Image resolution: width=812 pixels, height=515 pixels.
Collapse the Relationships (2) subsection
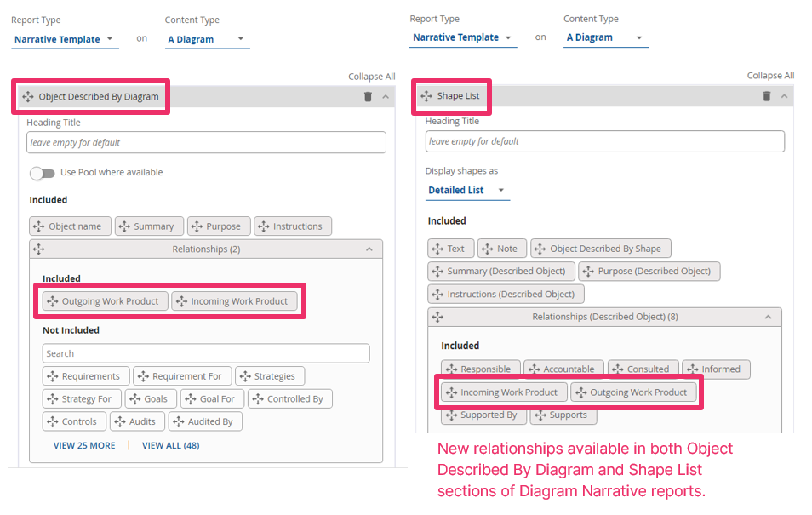pos(369,249)
